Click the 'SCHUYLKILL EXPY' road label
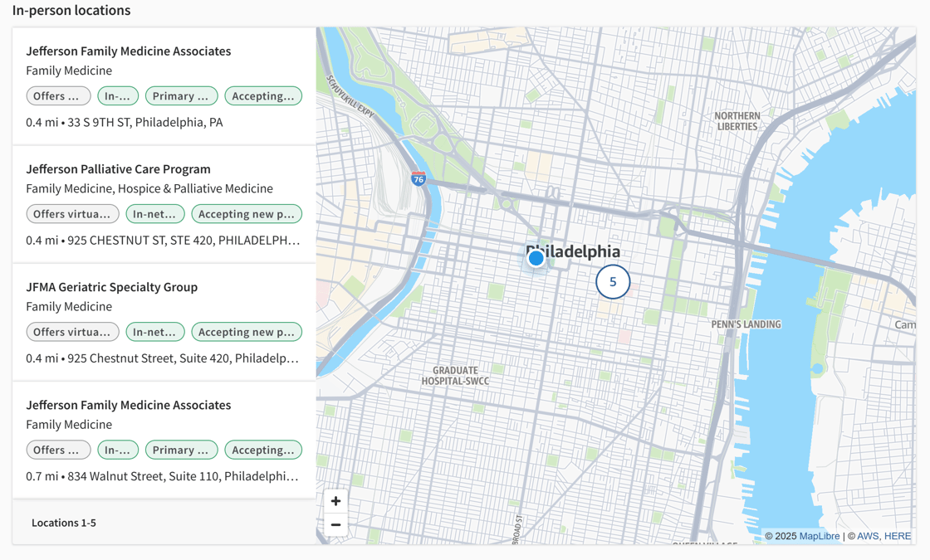930x560 pixels. (350, 96)
